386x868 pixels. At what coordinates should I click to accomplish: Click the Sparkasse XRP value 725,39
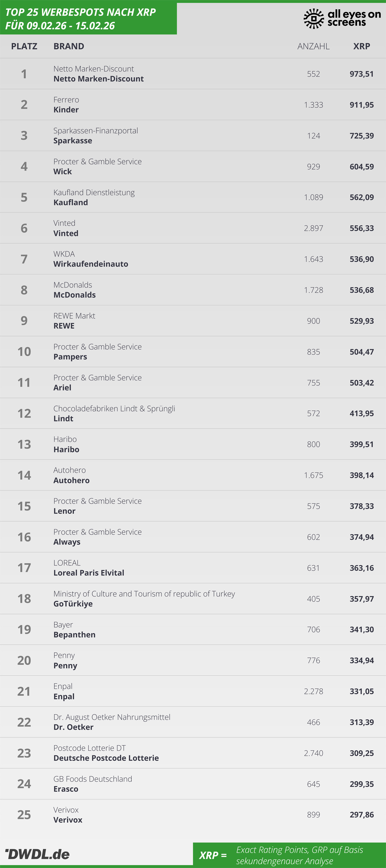point(362,136)
